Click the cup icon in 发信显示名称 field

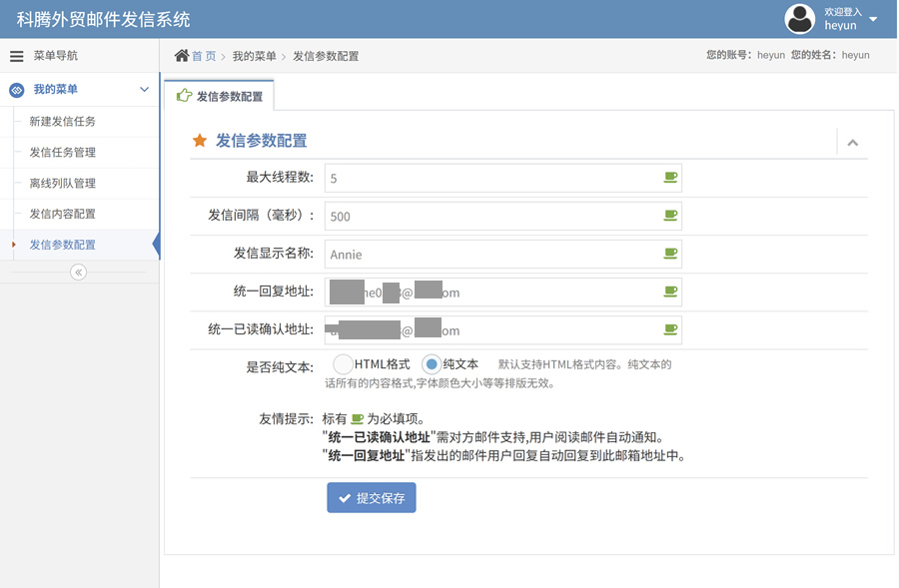pos(670,254)
